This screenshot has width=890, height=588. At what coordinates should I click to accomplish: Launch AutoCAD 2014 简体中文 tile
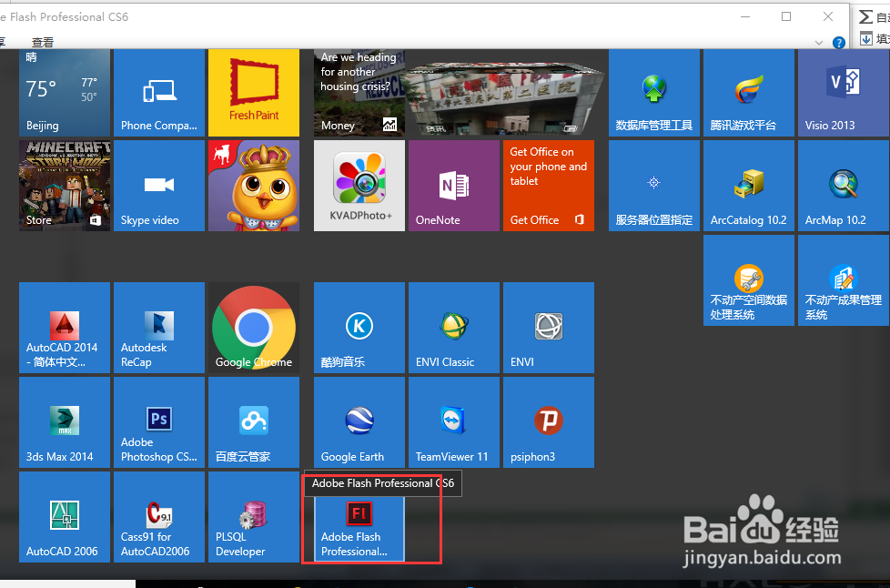pos(64,328)
